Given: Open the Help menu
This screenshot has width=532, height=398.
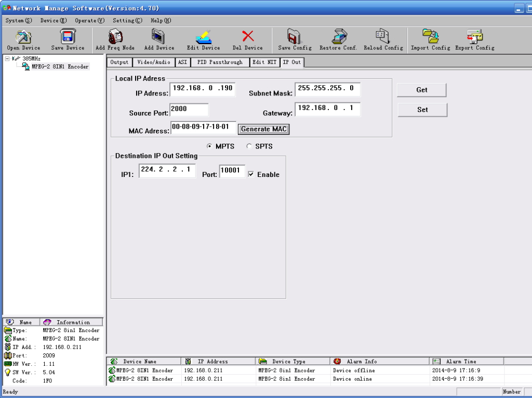Looking at the screenshot, I should pyautogui.click(x=161, y=20).
